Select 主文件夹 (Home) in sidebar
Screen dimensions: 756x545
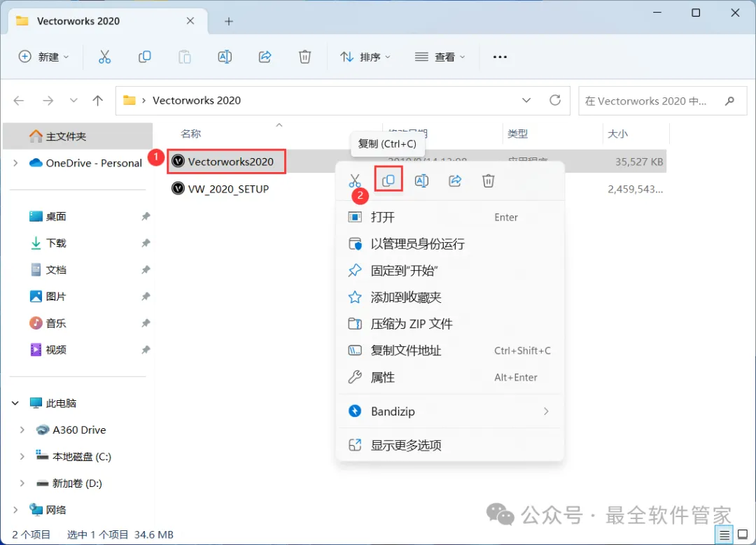(78, 136)
